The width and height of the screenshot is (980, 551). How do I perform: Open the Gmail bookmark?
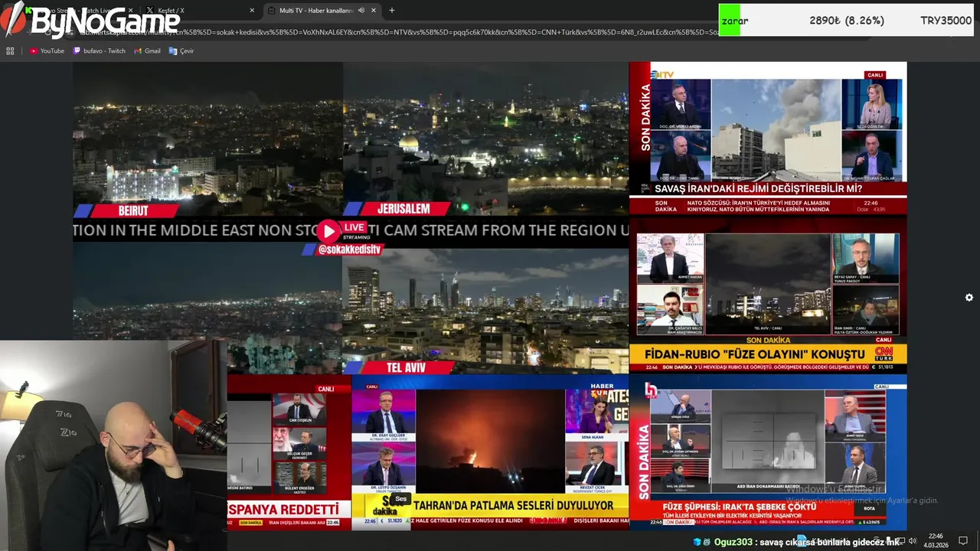click(147, 51)
